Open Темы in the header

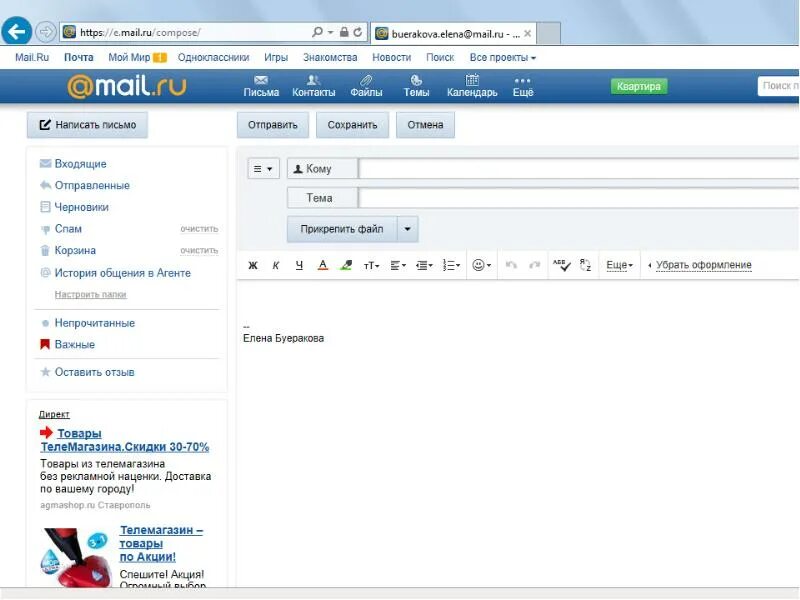pyautogui.click(x=416, y=86)
